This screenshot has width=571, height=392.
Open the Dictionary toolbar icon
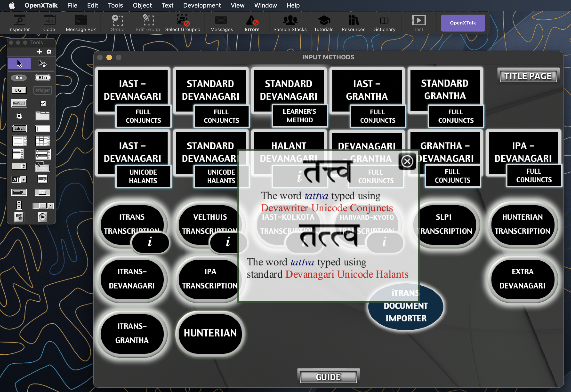pos(384,23)
